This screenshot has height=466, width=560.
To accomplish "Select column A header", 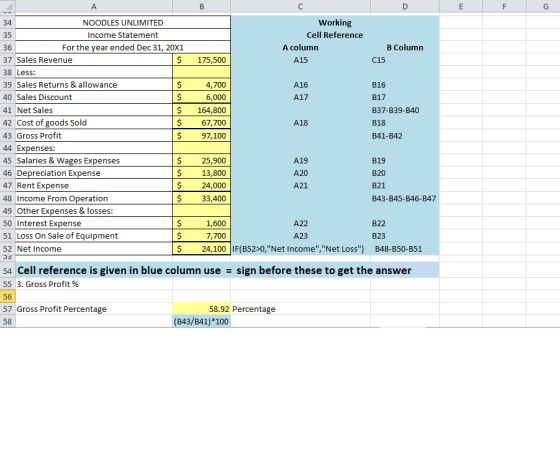I will pos(94,6).
